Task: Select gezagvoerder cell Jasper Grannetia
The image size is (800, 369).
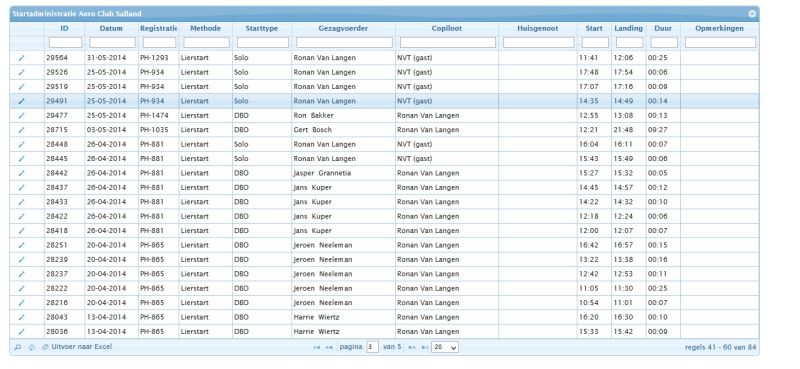Action: (x=343, y=174)
